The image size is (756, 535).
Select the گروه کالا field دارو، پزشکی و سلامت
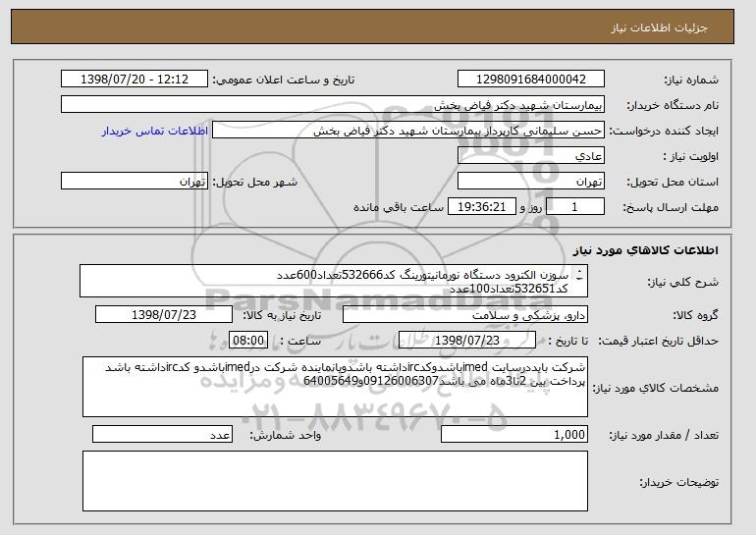[465, 315]
